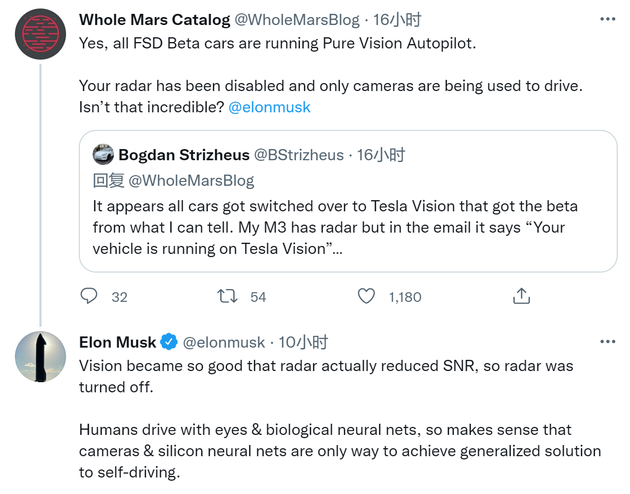
Task: Click Elon Musk's blue verified badge
Action: [x=170, y=342]
